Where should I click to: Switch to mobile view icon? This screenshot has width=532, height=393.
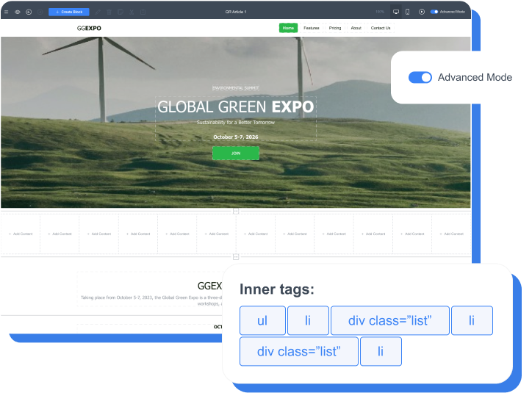click(x=407, y=12)
